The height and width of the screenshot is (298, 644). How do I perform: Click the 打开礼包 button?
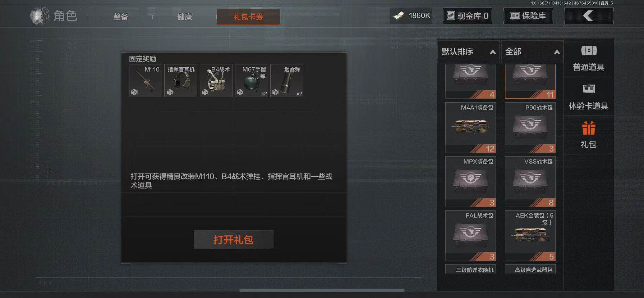coord(234,240)
